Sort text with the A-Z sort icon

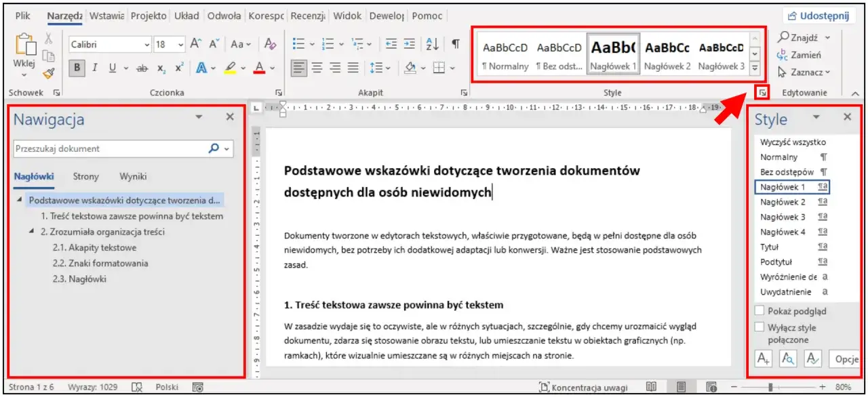(432, 44)
